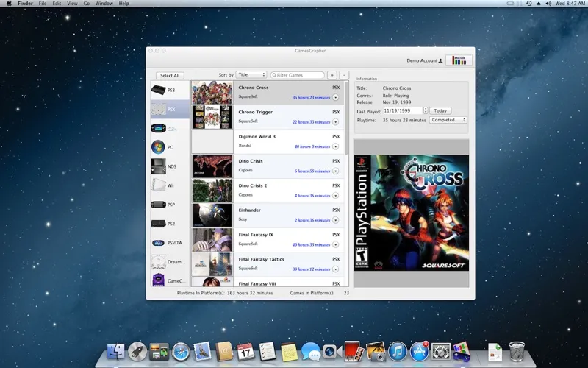Click the Select All button
This screenshot has height=368, width=588.
[170, 76]
